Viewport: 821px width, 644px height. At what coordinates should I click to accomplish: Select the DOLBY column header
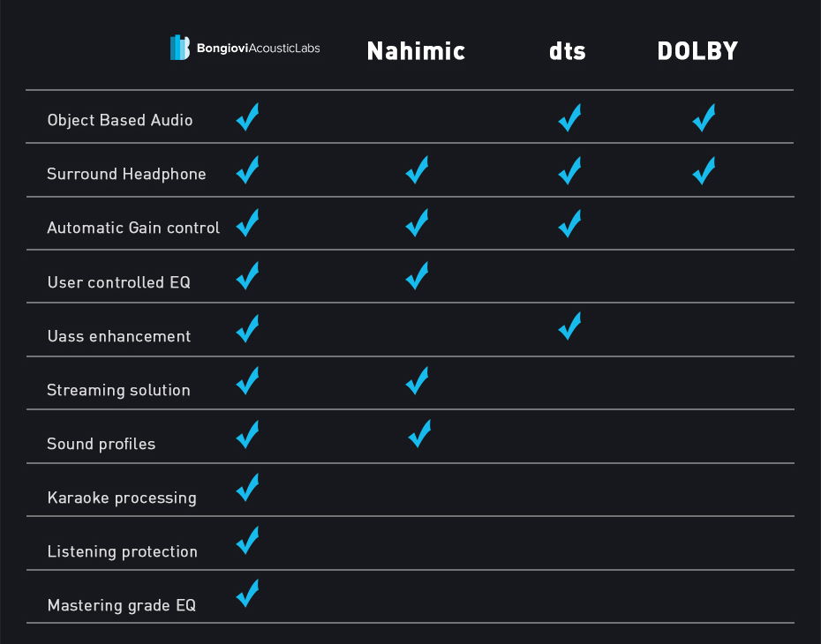(697, 51)
